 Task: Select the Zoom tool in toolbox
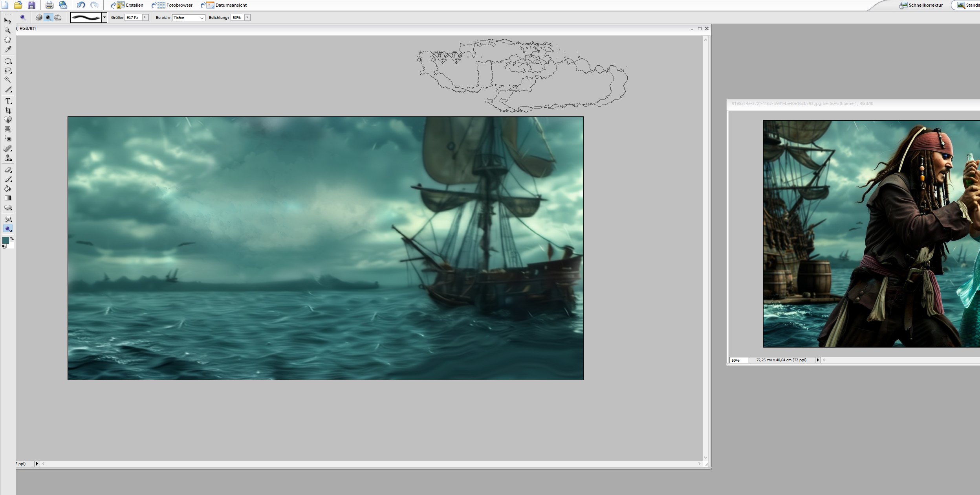point(7,30)
